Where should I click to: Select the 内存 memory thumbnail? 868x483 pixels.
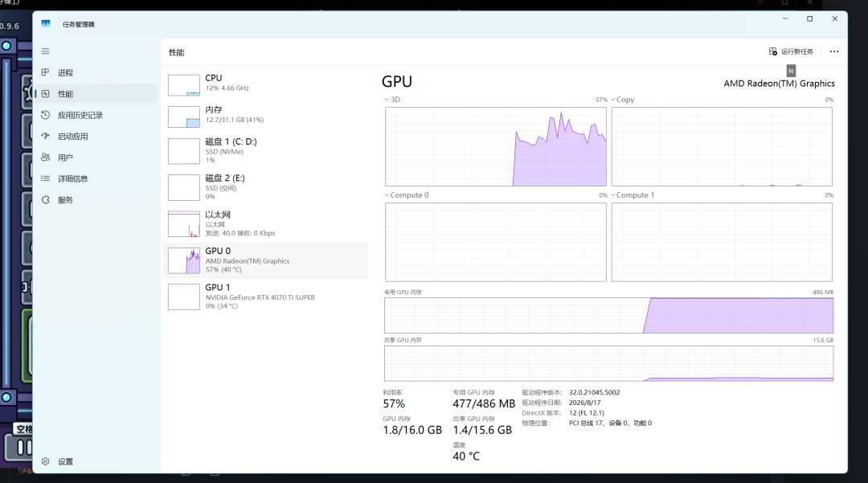tap(184, 117)
